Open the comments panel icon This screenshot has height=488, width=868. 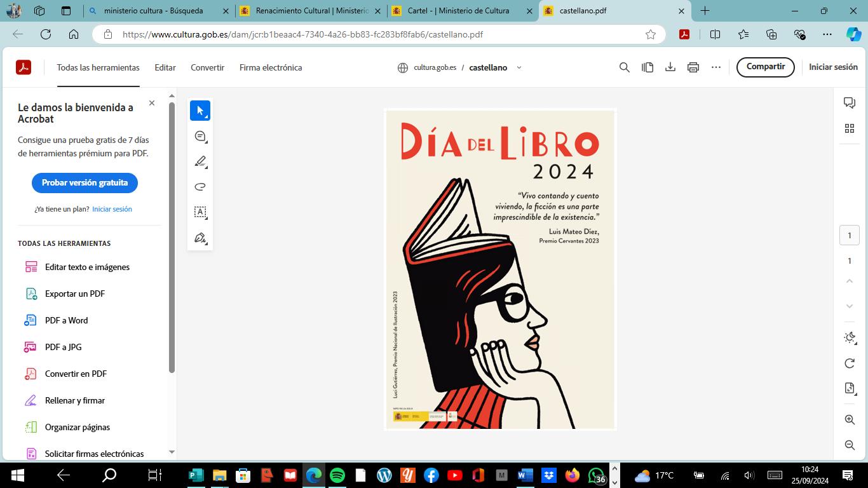click(850, 103)
